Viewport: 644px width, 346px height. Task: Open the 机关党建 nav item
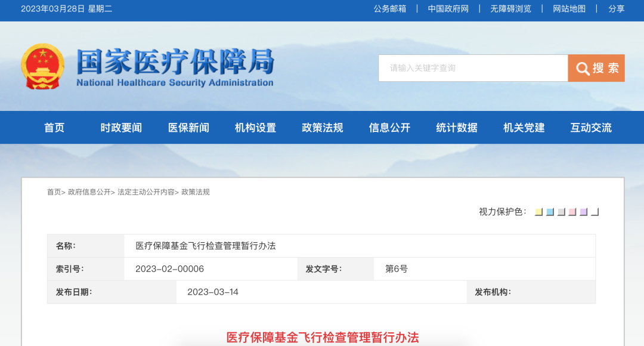(x=524, y=128)
